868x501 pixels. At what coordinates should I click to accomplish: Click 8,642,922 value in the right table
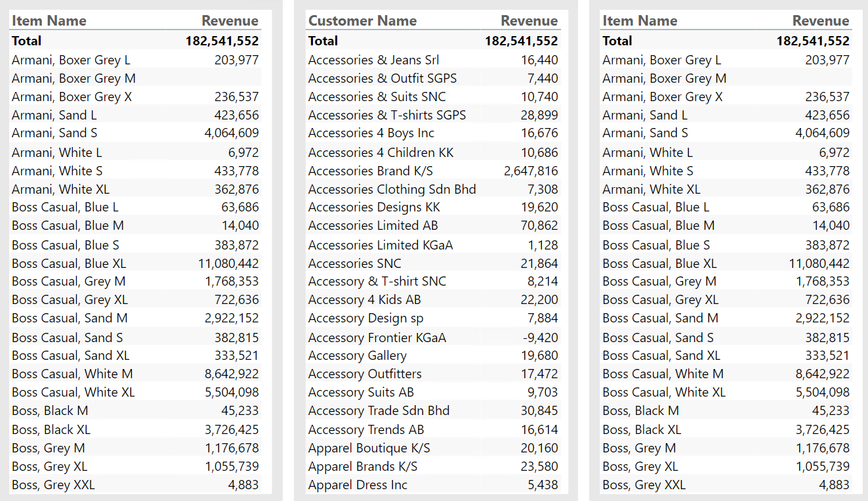pos(822,374)
